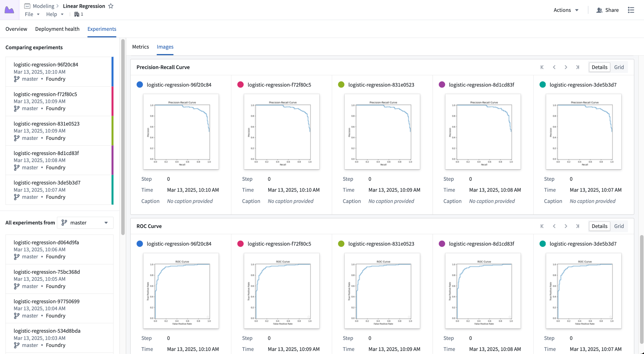The image size is (644, 354).
Task: Click teal color dot of logistic-regression-3de5b3d7 in Precision-Recall
Action: pos(542,85)
